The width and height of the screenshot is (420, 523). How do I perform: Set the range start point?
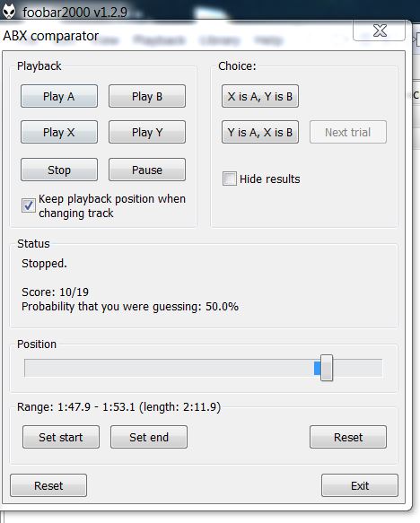[x=61, y=437]
